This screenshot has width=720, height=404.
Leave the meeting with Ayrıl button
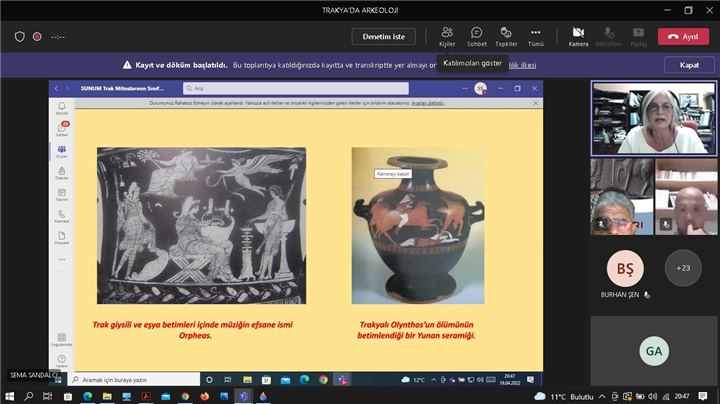683,37
